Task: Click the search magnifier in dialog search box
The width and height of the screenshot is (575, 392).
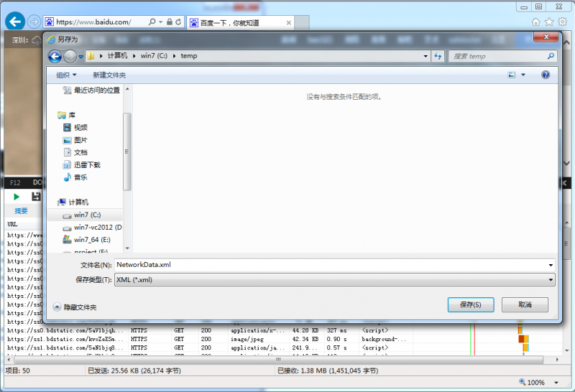Action: pyautogui.click(x=551, y=56)
